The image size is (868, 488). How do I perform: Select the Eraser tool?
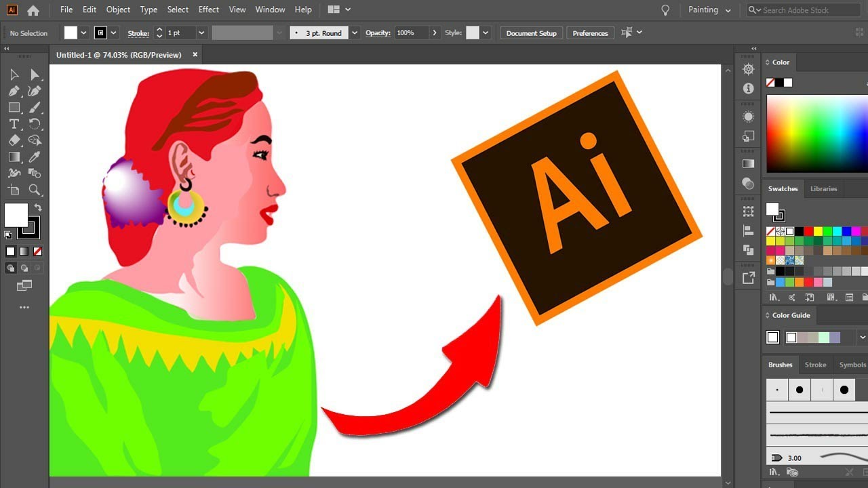click(x=14, y=140)
